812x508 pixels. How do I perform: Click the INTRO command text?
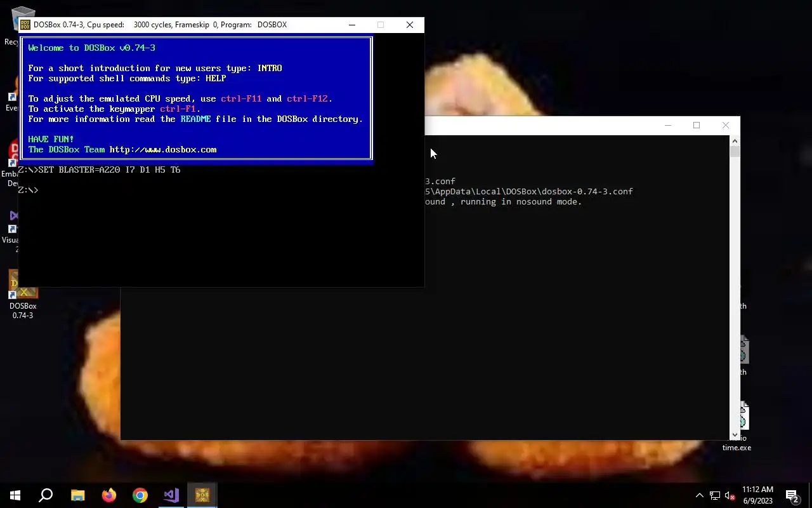(270, 69)
